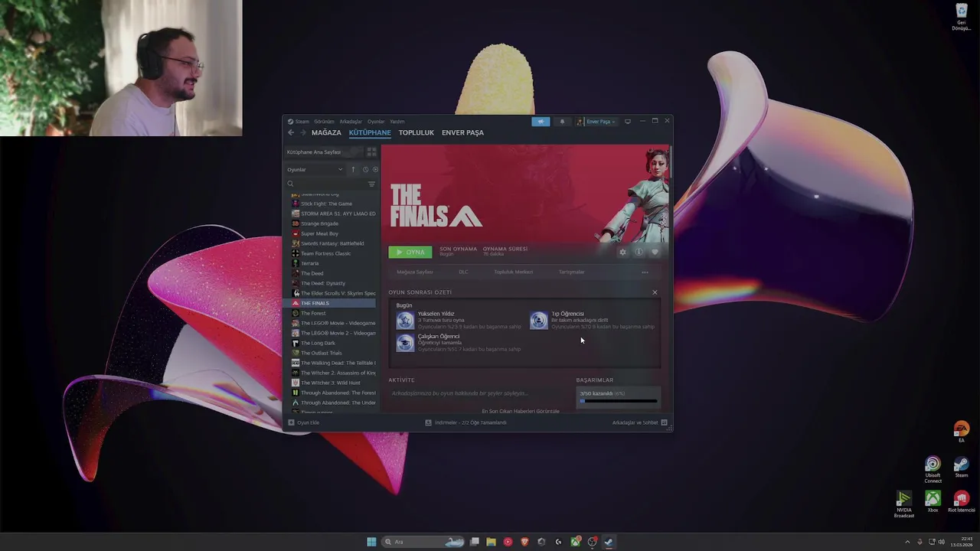Open library collections grid icon
Image resolution: width=980 pixels, height=551 pixels.
[x=371, y=152]
